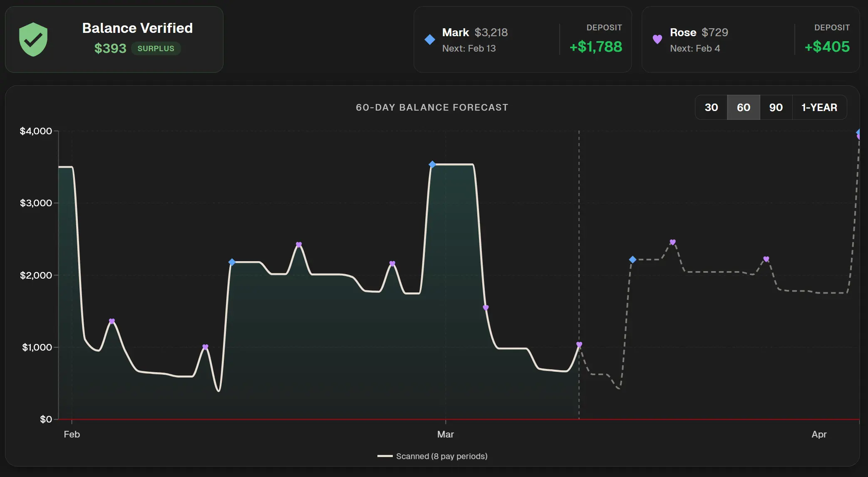Image resolution: width=868 pixels, height=477 pixels.
Task: Toggle the Scanned pay periods legend
Action: (433, 456)
